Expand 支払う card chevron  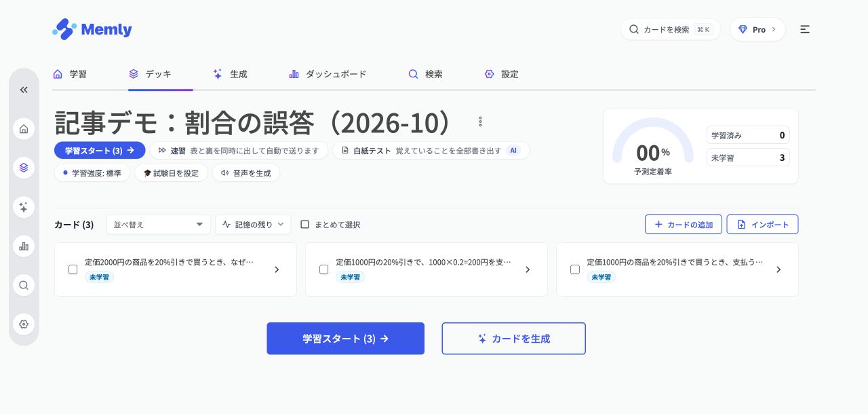tap(778, 269)
